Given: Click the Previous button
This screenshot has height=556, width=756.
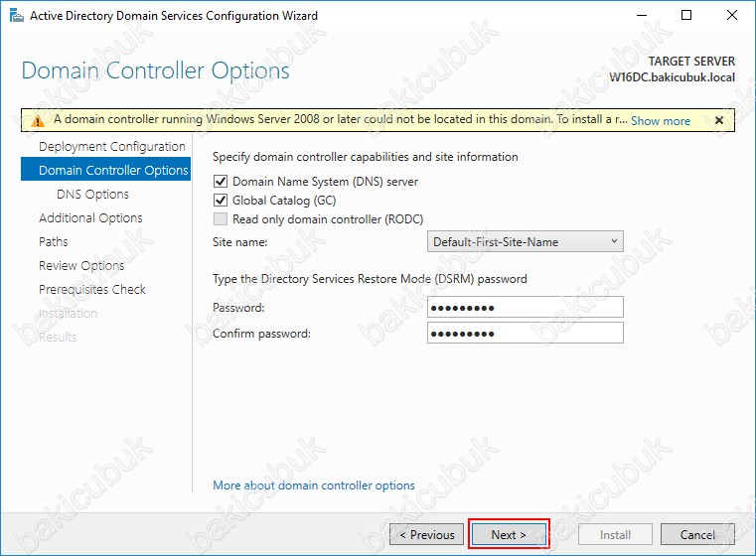Looking at the screenshot, I should pyautogui.click(x=427, y=534).
